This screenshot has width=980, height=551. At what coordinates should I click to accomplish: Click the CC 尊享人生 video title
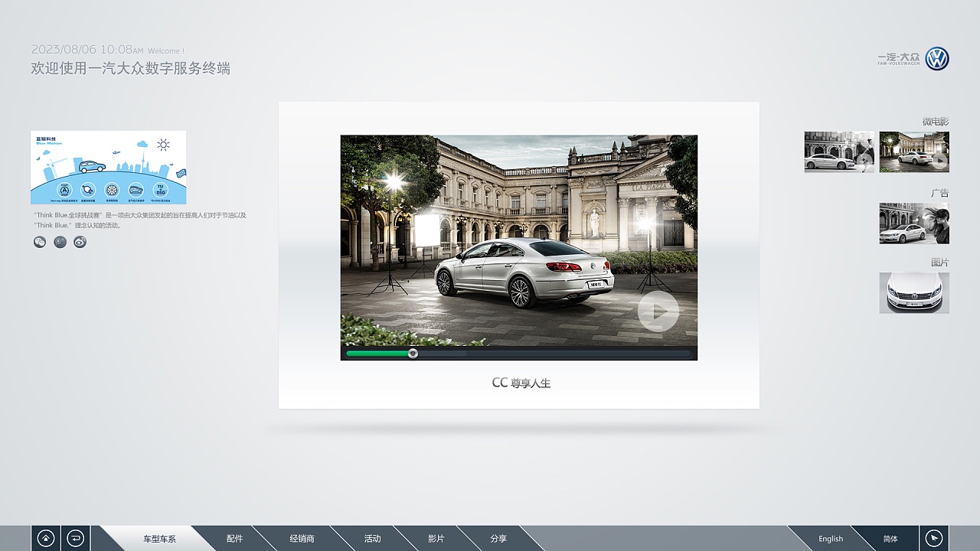tap(521, 383)
